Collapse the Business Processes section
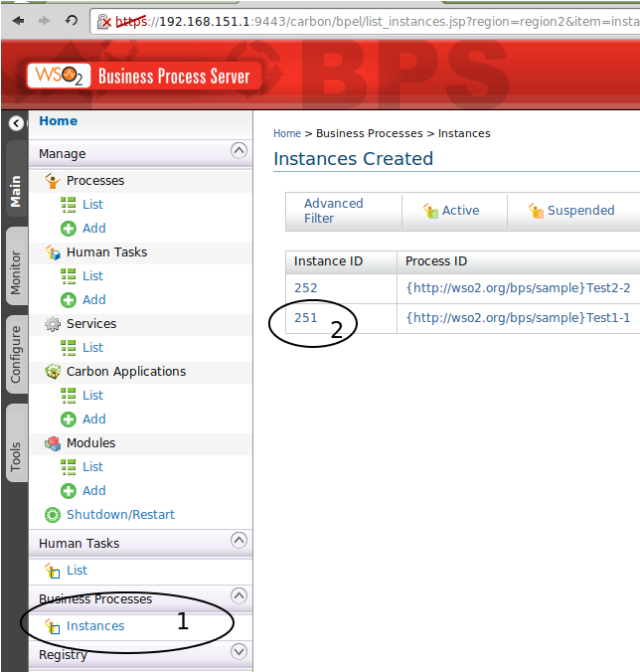This screenshot has height=672, width=640. (239, 595)
